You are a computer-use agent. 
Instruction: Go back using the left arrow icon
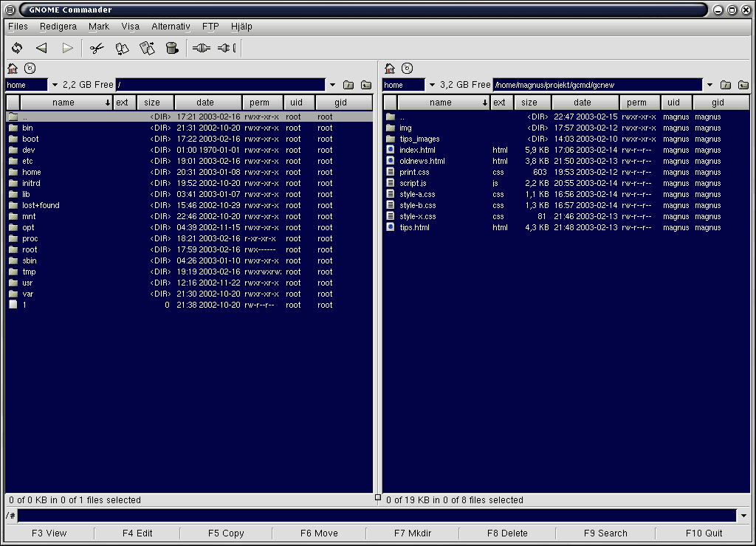point(42,49)
